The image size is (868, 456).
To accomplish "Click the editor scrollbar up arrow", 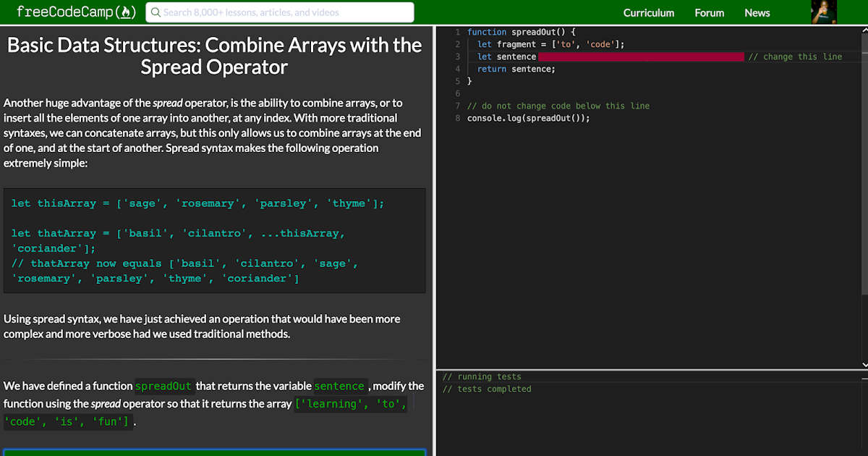I will 864,30.
